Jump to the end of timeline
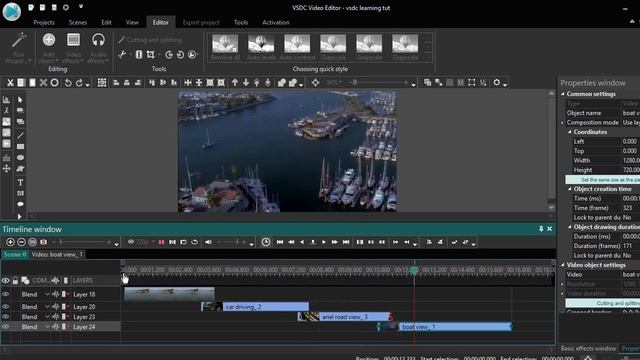Viewport: 640px width, 360px height. [346, 242]
